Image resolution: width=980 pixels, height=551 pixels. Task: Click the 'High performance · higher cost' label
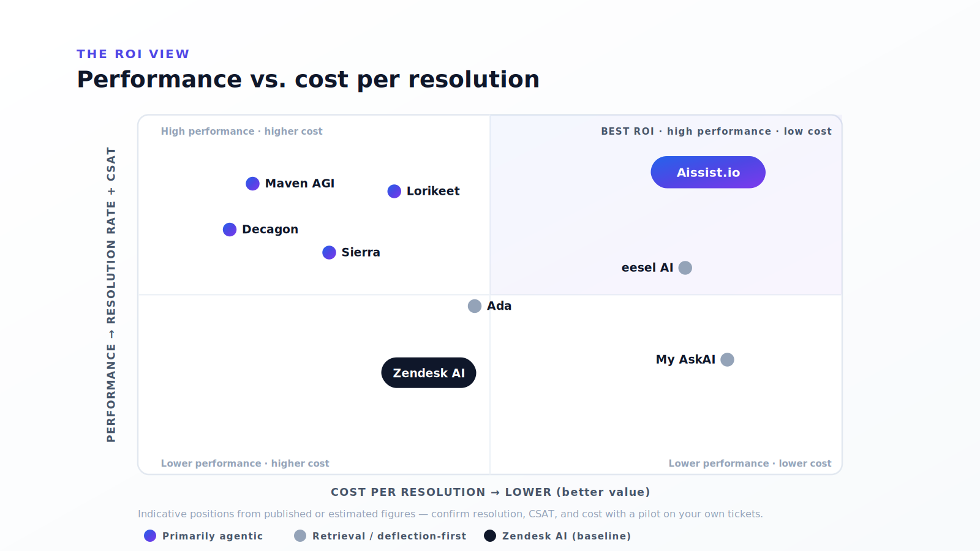[x=241, y=131]
